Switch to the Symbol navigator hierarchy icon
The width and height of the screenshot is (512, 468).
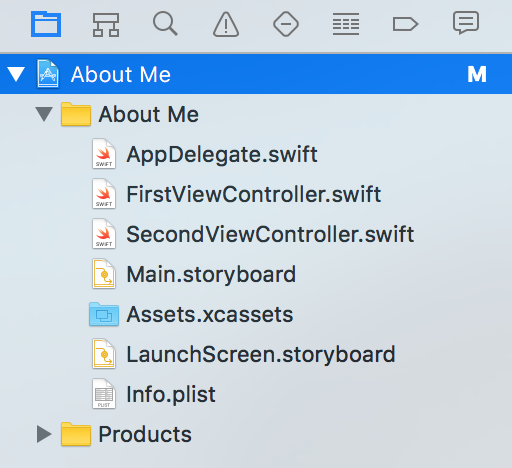click(x=106, y=24)
